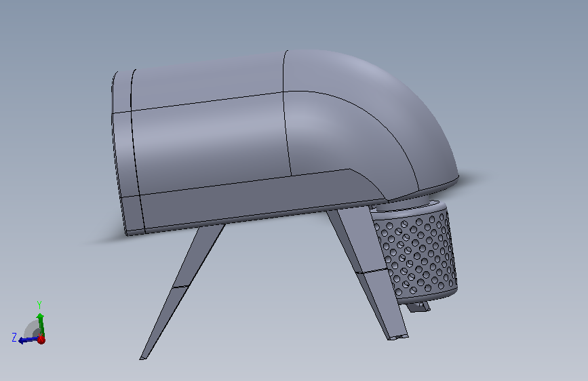Select the small bracket beneath the perforated basket
The width and height of the screenshot is (588, 381).
(x=418, y=306)
